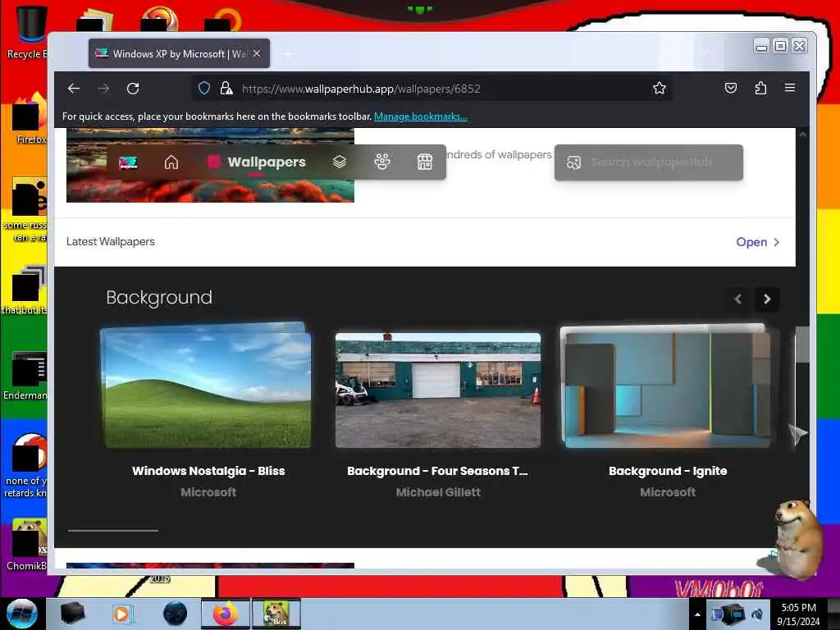This screenshot has width=840, height=630.
Task: Open the store shop icon
Action: [x=425, y=162]
